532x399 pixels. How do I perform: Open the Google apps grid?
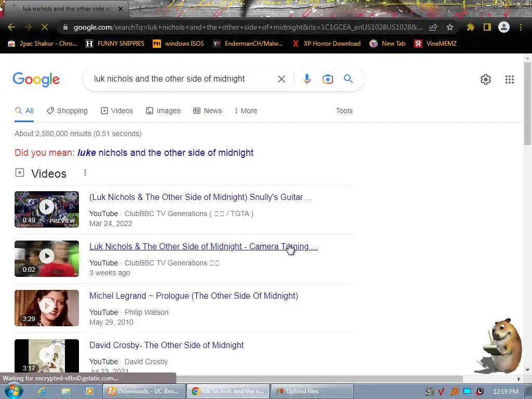(x=509, y=79)
